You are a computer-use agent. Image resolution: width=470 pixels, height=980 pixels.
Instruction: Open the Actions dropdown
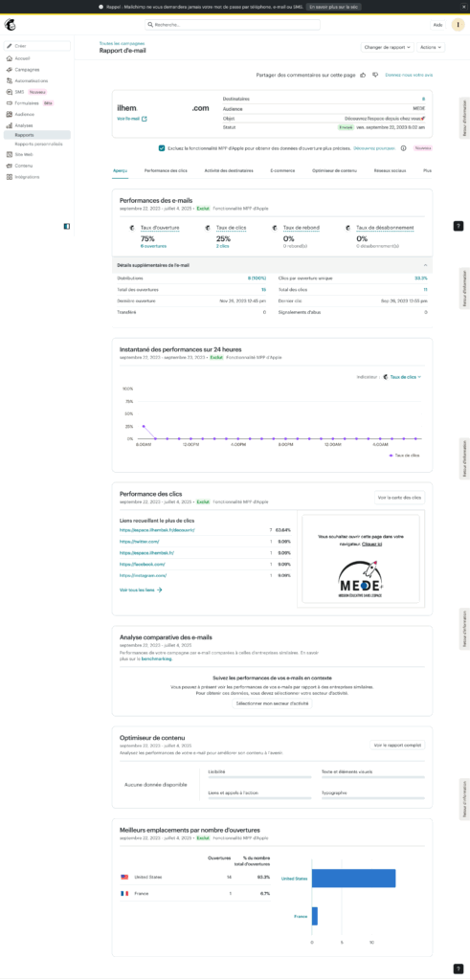431,47
